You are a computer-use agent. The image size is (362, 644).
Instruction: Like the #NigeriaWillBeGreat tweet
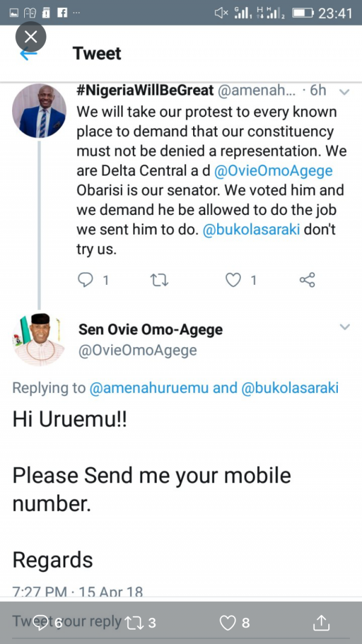pyautogui.click(x=233, y=280)
